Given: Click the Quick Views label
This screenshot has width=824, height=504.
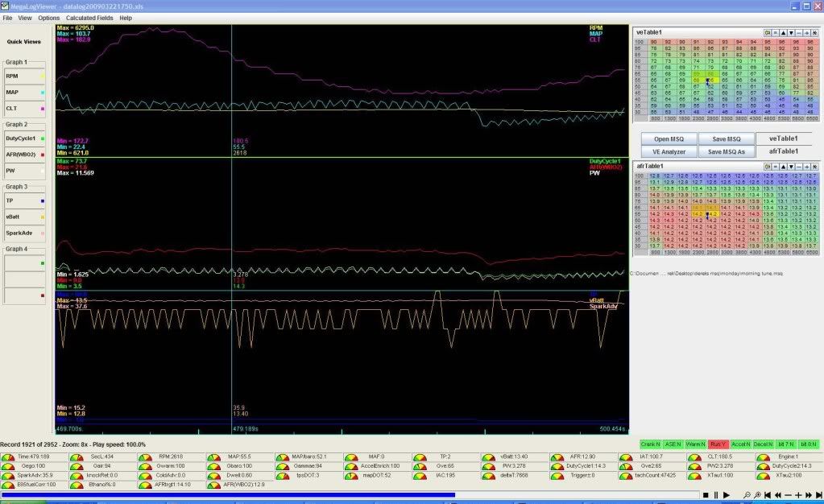Looking at the screenshot, I should (23, 42).
